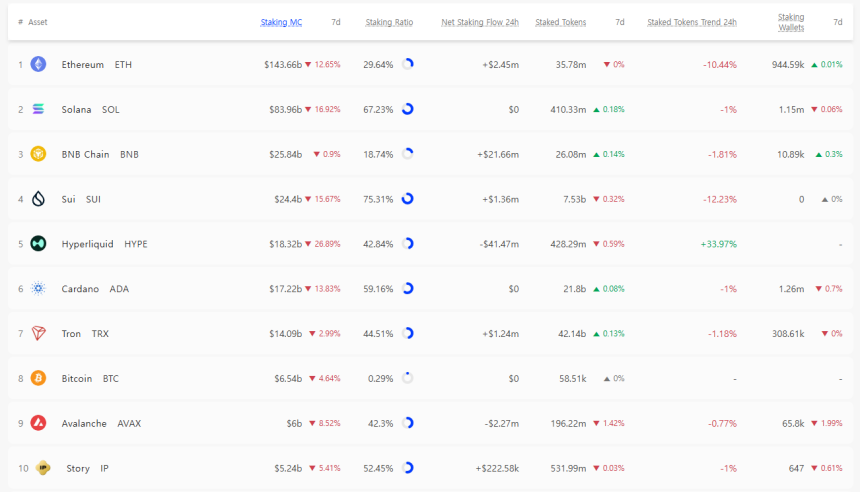Viewport: 860px width, 492px height.
Task: Click the Ethereum logo icon
Action: (x=38, y=64)
